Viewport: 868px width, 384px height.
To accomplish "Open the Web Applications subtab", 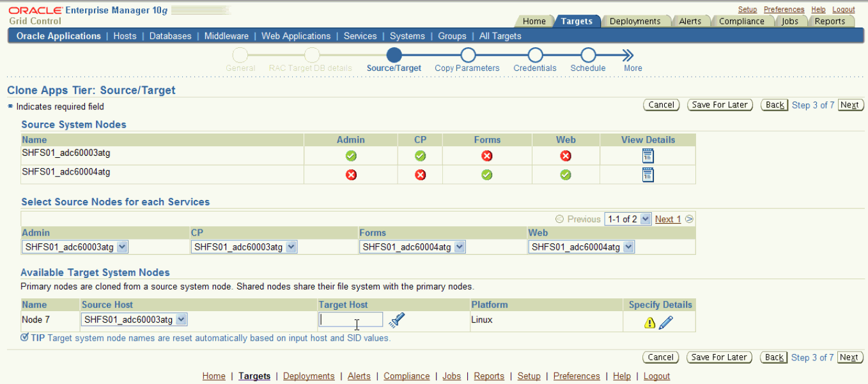I will click(x=296, y=36).
